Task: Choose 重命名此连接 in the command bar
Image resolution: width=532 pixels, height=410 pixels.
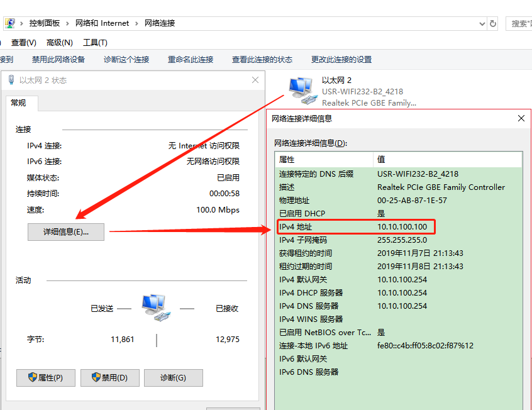Action: click(191, 60)
